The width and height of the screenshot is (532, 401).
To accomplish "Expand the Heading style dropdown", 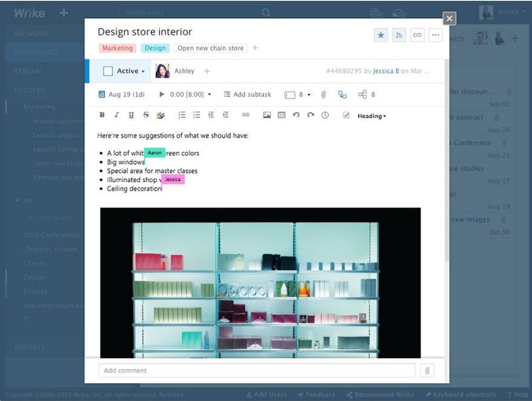I will pyautogui.click(x=372, y=116).
